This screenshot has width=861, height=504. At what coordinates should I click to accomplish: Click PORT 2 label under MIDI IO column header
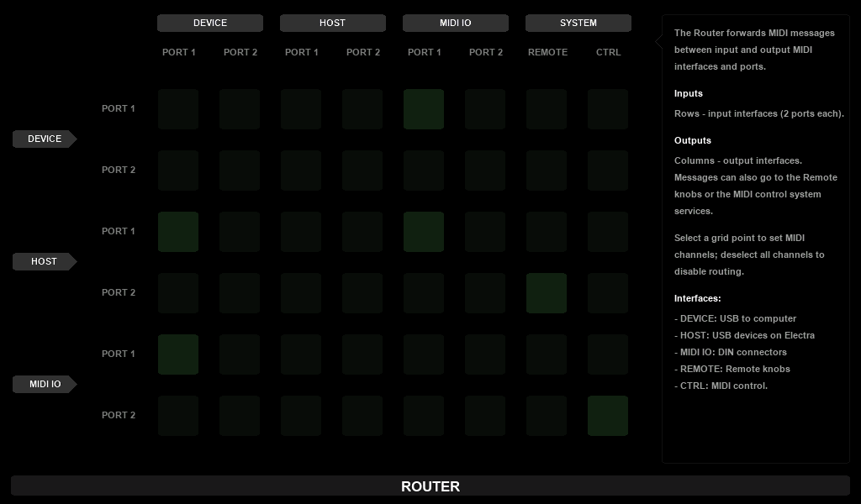tap(486, 53)
